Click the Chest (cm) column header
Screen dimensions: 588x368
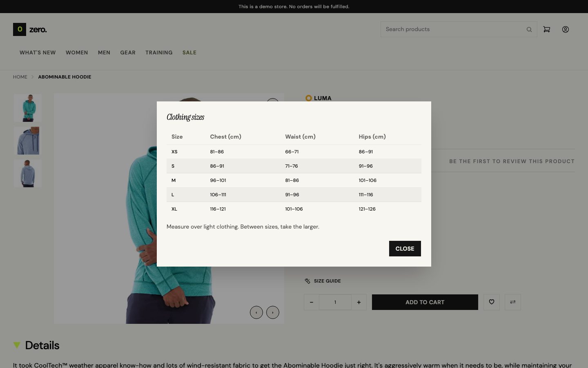225,137
